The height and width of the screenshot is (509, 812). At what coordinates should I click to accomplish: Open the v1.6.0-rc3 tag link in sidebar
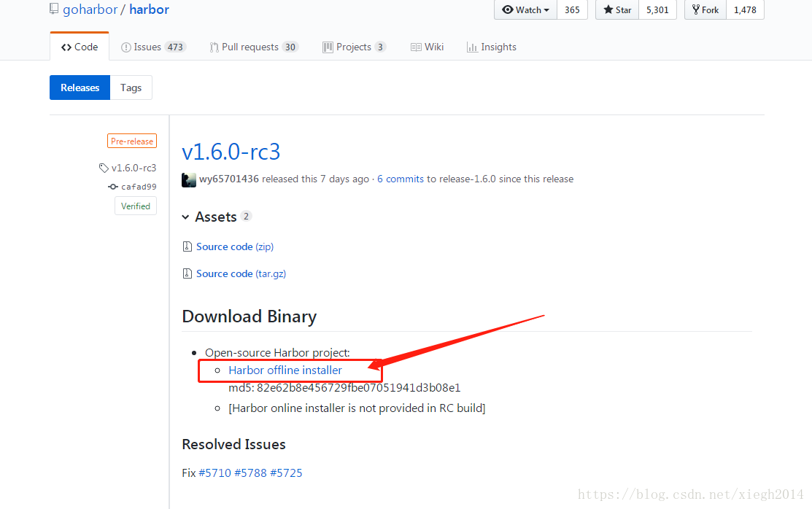[x=134, y=168]
